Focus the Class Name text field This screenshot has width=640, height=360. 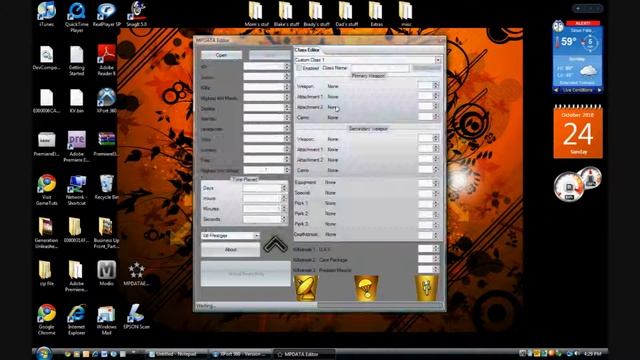[380, 68]
